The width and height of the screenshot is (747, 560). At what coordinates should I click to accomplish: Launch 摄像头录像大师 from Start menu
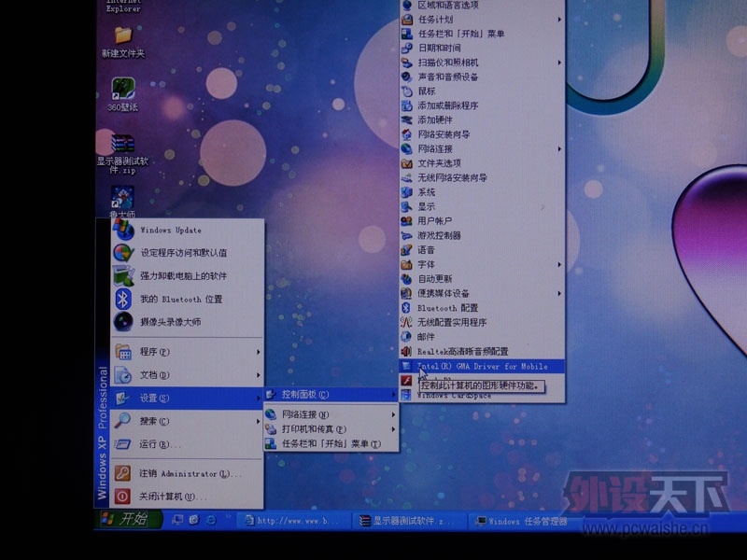pyautogui.click(x=188, y=322)
